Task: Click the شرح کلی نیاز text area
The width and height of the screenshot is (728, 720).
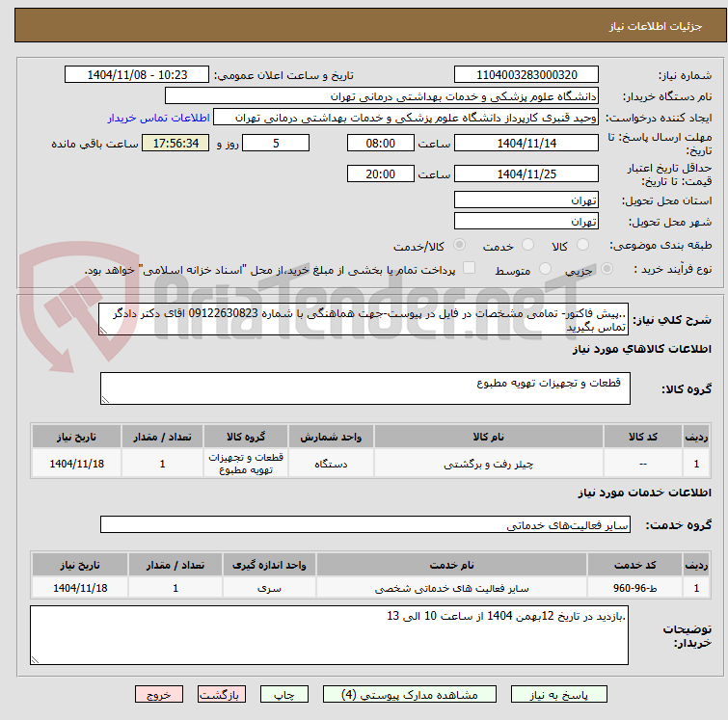Action: pyautogui.click(x=364, y=319)
